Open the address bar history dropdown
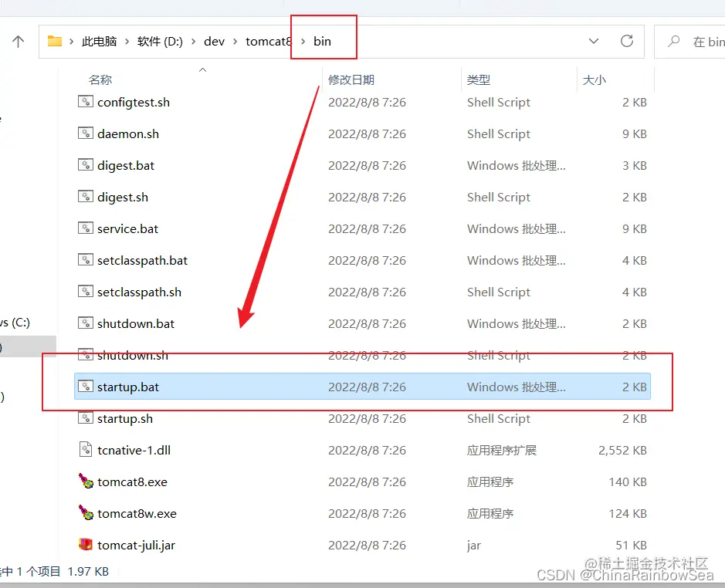This screenshot has width=725, height=588. (594, 42)
